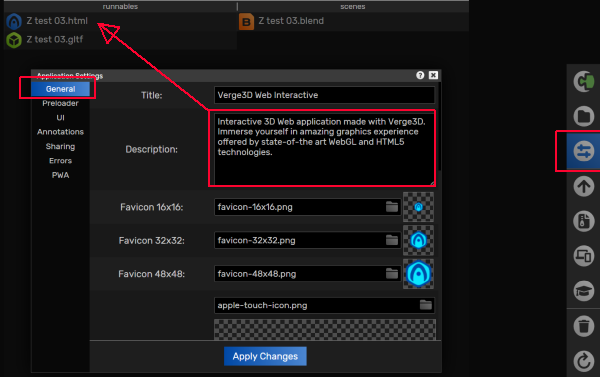Click the graduation cap icon in sidebar
This screenshot has height=377, width=600.
click(584, 291)
